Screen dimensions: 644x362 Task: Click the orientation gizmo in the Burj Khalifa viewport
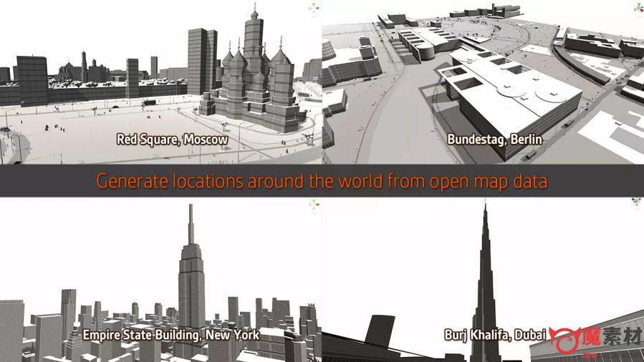tap(636, 202)
